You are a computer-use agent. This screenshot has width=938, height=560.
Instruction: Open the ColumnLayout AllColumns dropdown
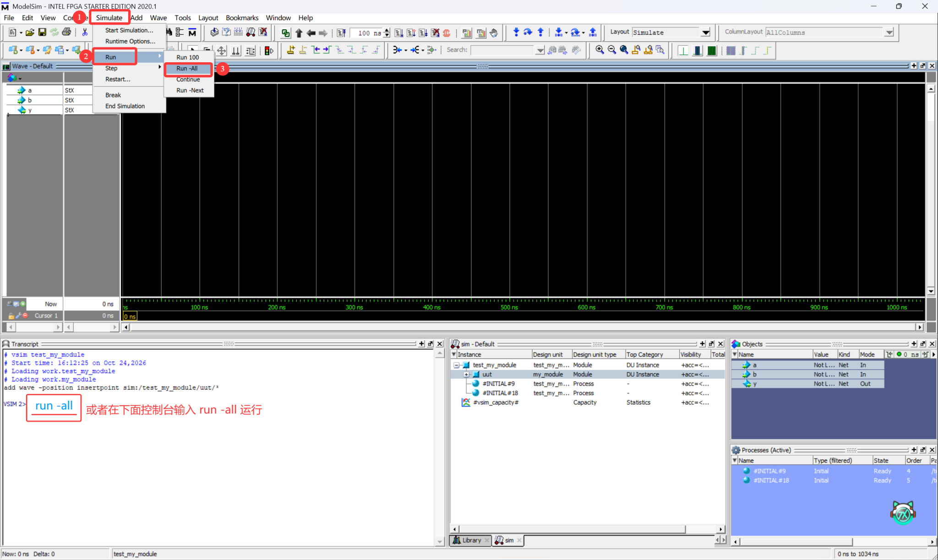[x=889, y=33]
